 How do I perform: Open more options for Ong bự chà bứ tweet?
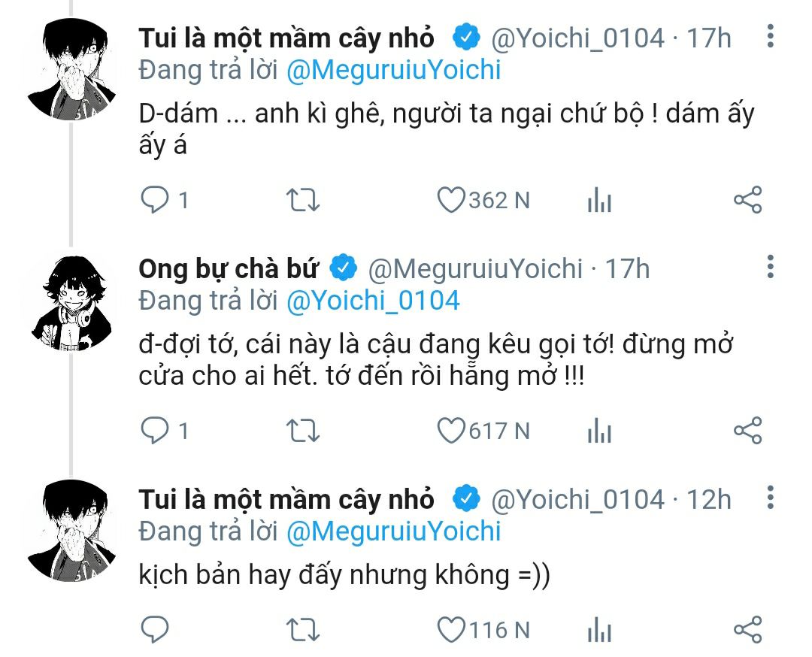770,267
